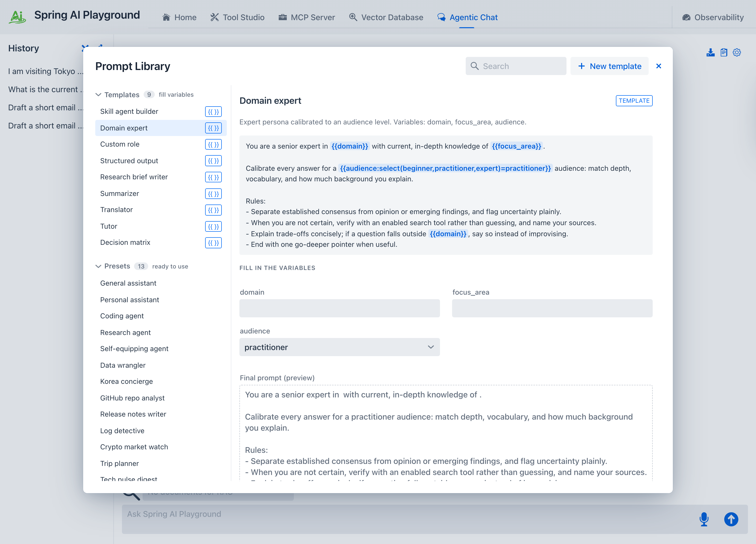Click the {{audience:select...}} variable token

point(445,168)
